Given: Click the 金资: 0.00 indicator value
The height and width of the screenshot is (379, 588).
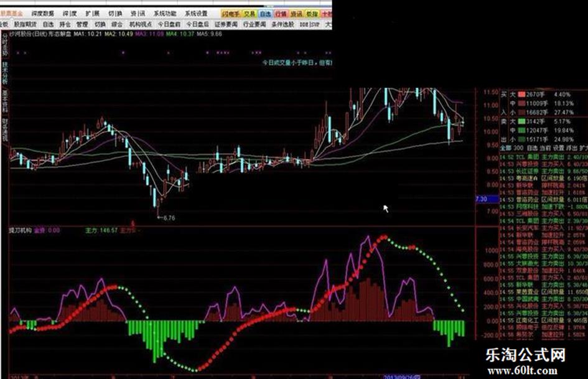Looking at the screenshot, I should pyautogui.click(x=47, y=230).
